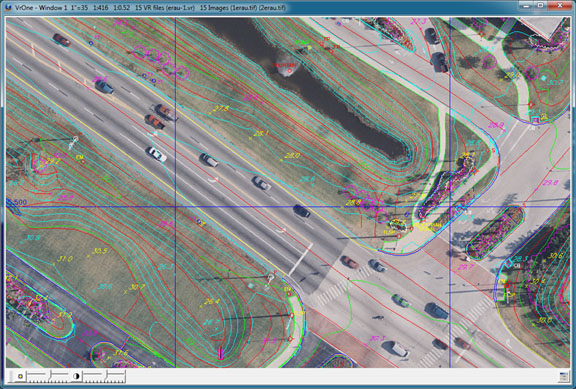Close the VrOne Window 1
Viewport: 576px width, 389px height.
tap(559, 5)
